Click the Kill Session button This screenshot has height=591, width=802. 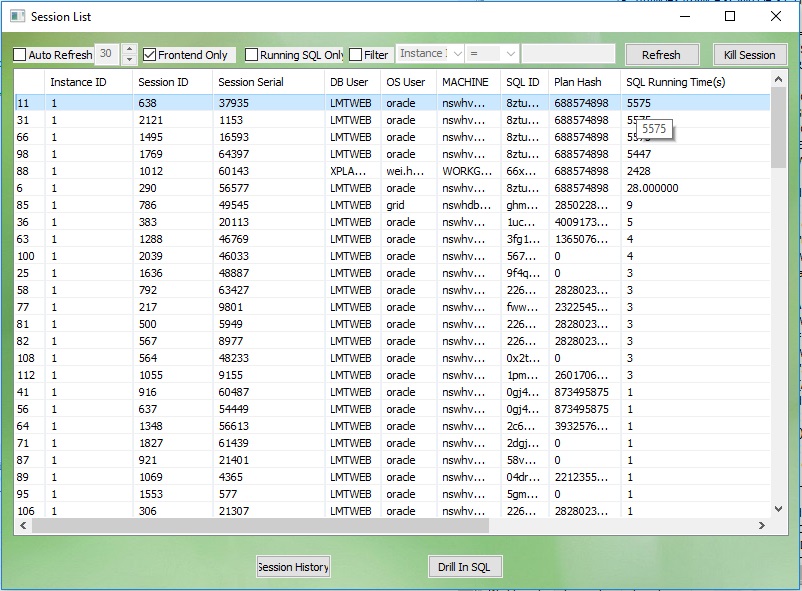pyautogui.click(x=750, y=55)
